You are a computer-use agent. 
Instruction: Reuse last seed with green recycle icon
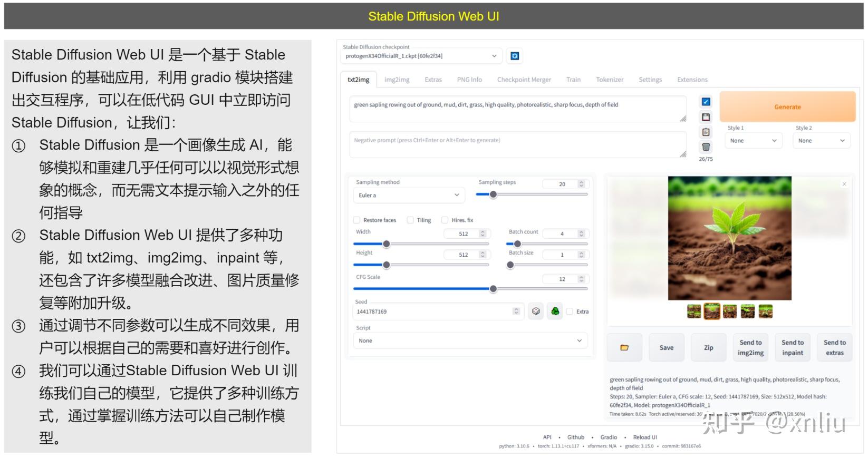(x=555, y=311)
